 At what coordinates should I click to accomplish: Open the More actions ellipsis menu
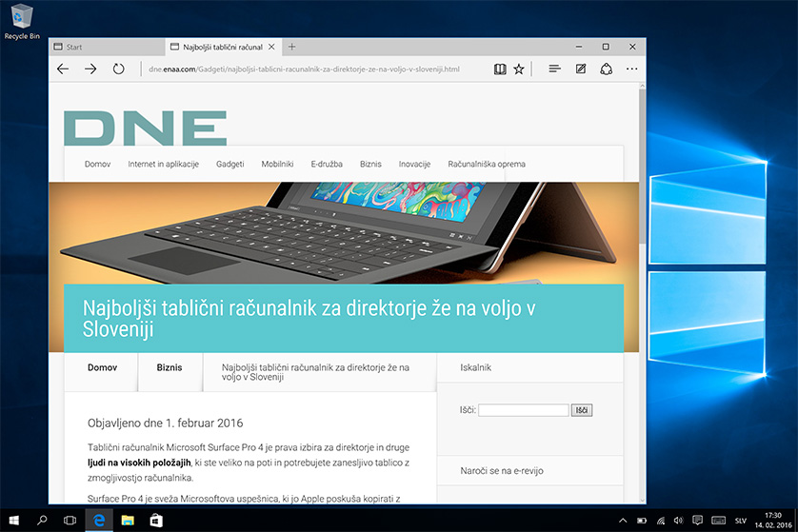coord(631,69)
